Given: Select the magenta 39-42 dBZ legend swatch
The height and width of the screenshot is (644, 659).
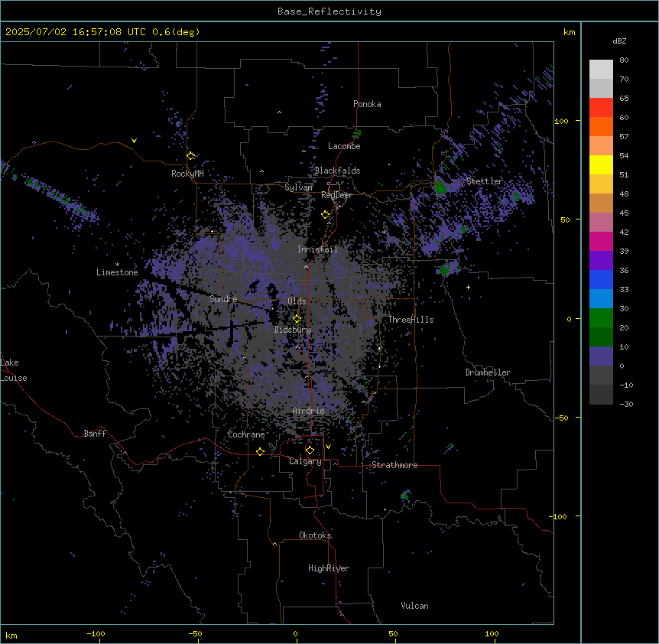Looking at the screenshot, I should [601, 242].
